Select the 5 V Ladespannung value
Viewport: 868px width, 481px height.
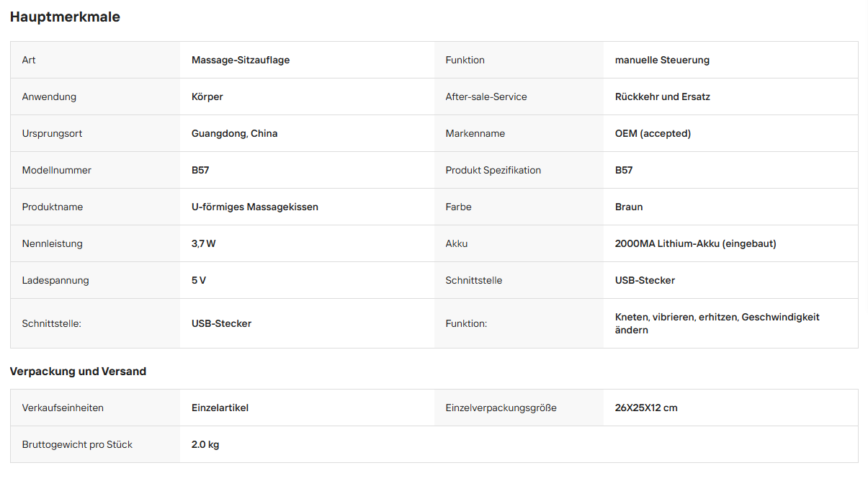coord(199,280)
